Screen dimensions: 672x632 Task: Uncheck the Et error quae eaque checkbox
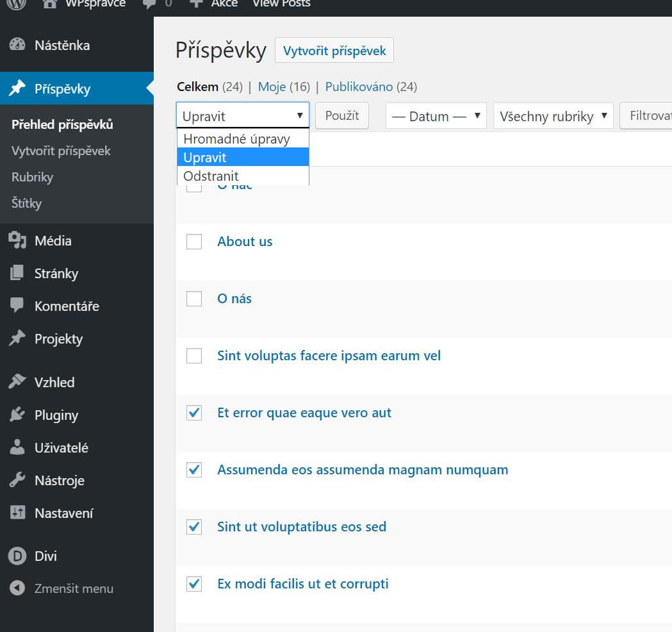click(194, 413)
